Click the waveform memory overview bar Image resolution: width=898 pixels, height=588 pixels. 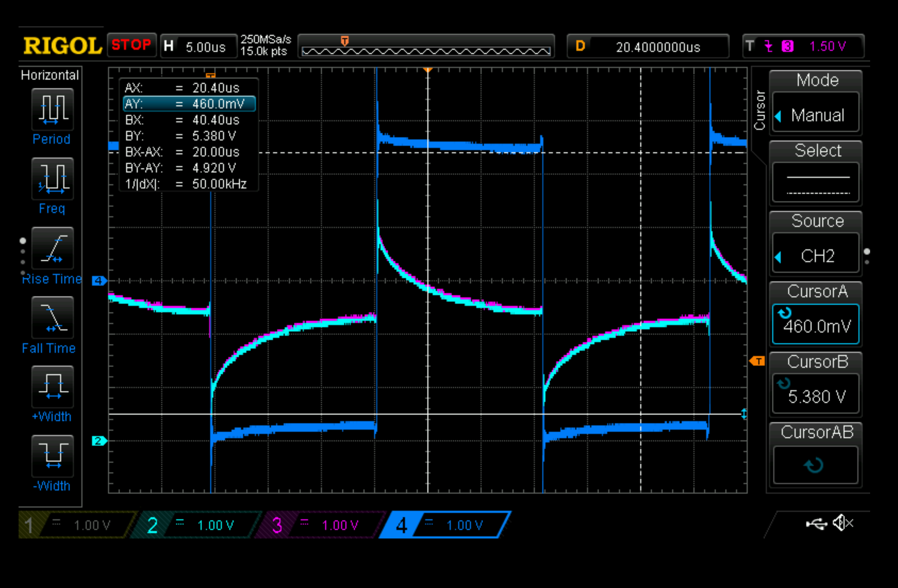tap(426, 46)
